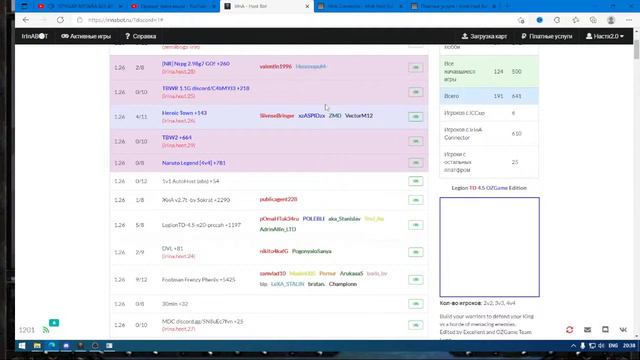Open the mail envelope icon at bottom right

[587, 329]
